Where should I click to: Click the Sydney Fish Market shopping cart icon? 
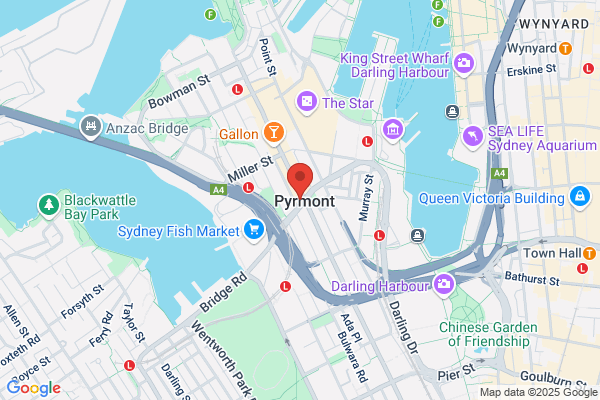tap(254, 230)
